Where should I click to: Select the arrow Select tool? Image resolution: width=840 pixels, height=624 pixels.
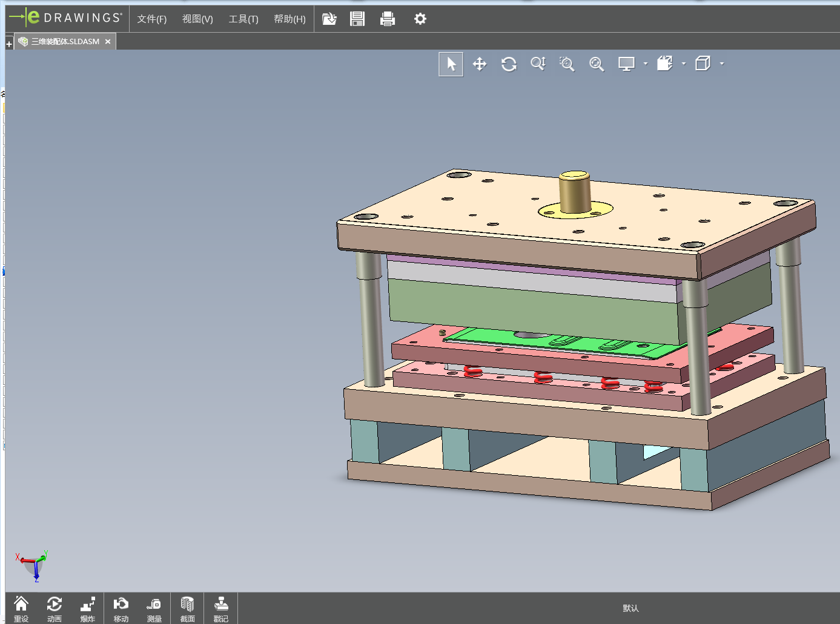[x=451, y=64]
